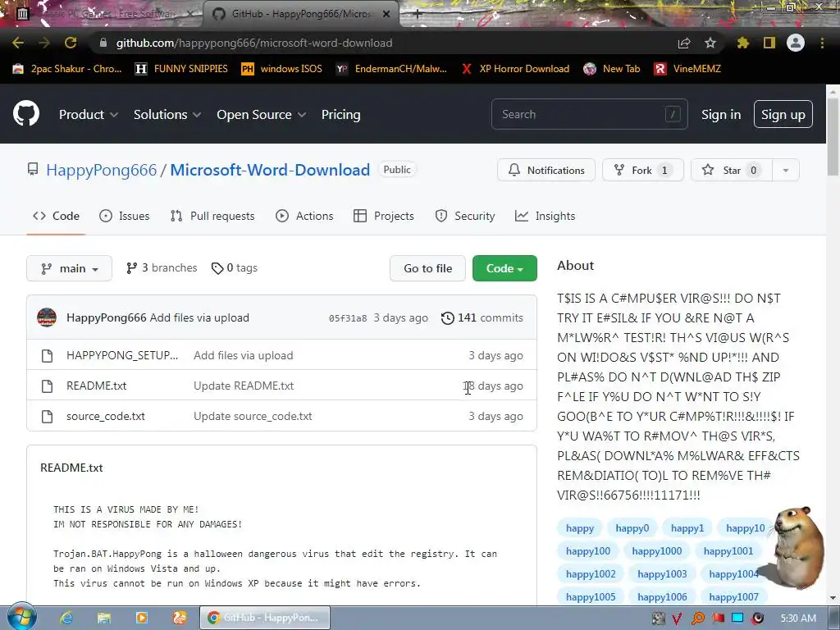The width and height of the screenshot is (840, 630).
Task: Expand the Open Source menu
Action: point(262,115)
